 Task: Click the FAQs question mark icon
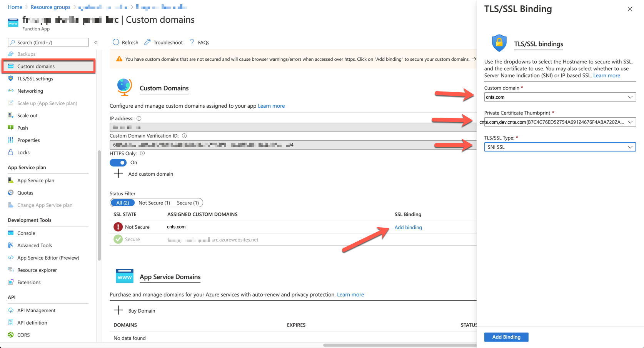(192, 42)
